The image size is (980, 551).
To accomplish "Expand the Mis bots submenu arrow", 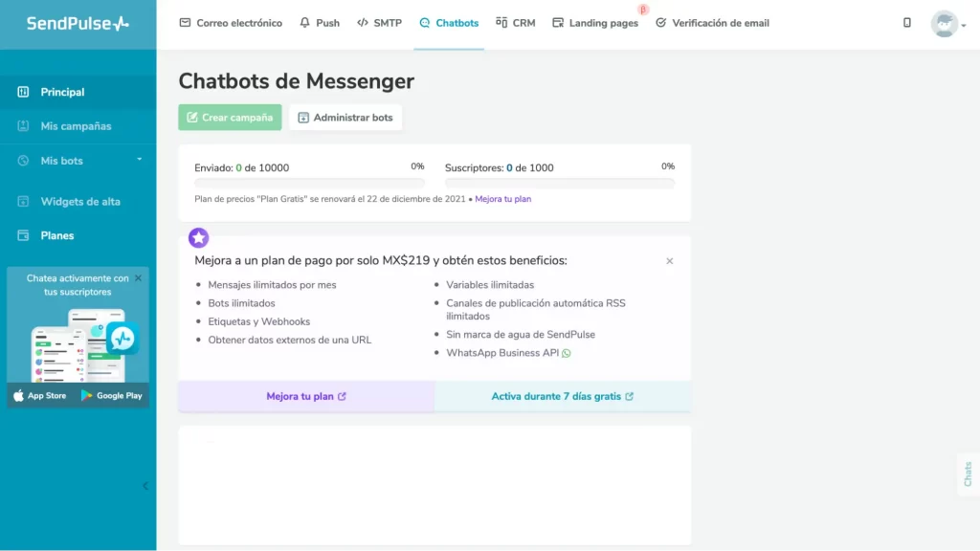I will tap(140, 160).
